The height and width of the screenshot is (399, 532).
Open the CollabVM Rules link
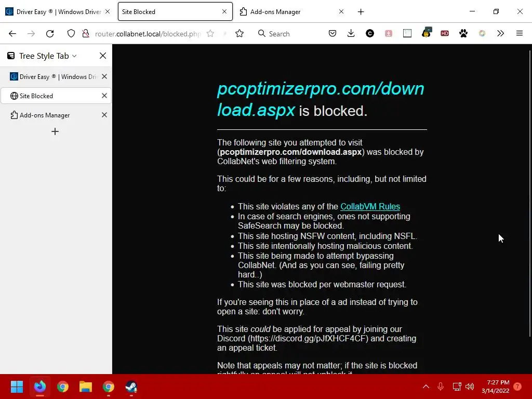tap(370, 206)
